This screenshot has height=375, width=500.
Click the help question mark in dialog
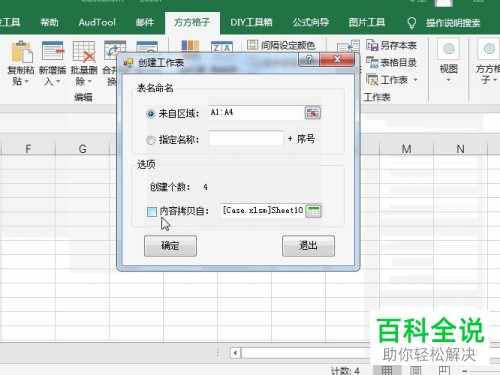(x=309, y=60)
